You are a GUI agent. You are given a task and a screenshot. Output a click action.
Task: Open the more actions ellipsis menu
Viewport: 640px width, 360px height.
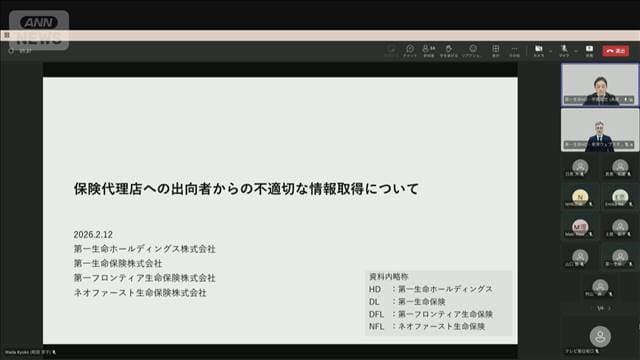(514, 51)
